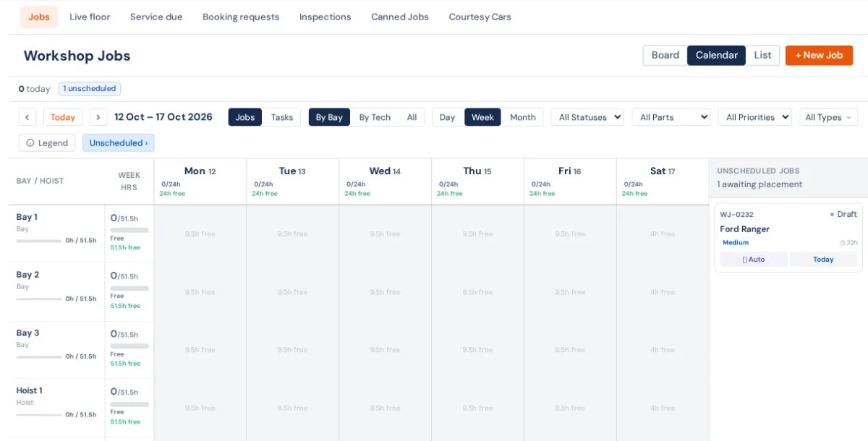Click the 0 today counter

[35, 89]
